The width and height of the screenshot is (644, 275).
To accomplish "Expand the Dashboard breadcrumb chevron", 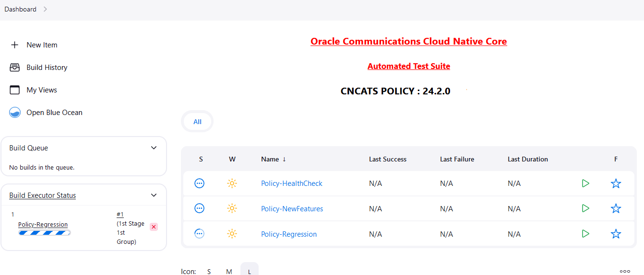I will pyautogui.click(x=45, y=9).
